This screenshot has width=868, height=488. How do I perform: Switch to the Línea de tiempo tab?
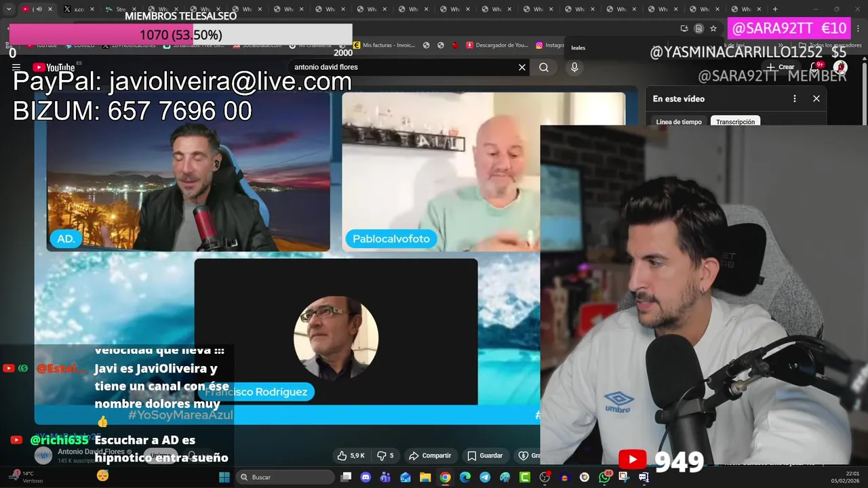(x=679, y=122)
